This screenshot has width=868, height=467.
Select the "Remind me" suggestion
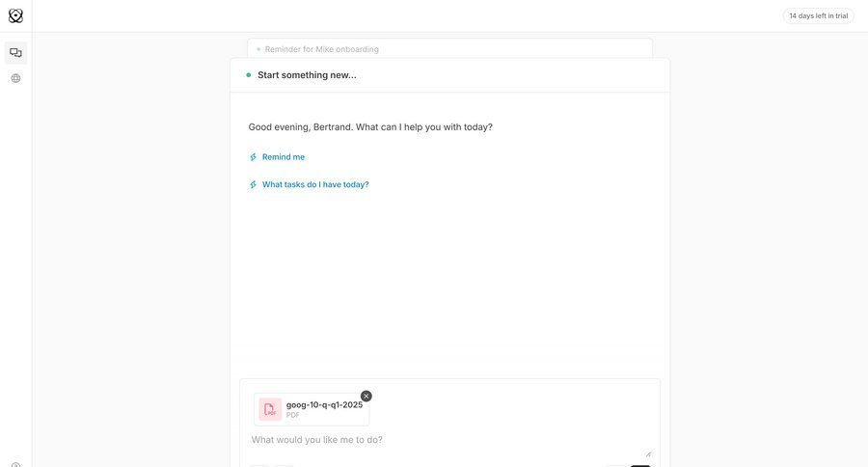[x=284, y=157]
